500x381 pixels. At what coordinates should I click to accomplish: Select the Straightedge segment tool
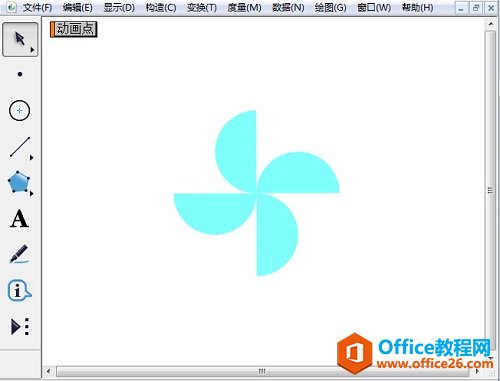coord(20,147)
